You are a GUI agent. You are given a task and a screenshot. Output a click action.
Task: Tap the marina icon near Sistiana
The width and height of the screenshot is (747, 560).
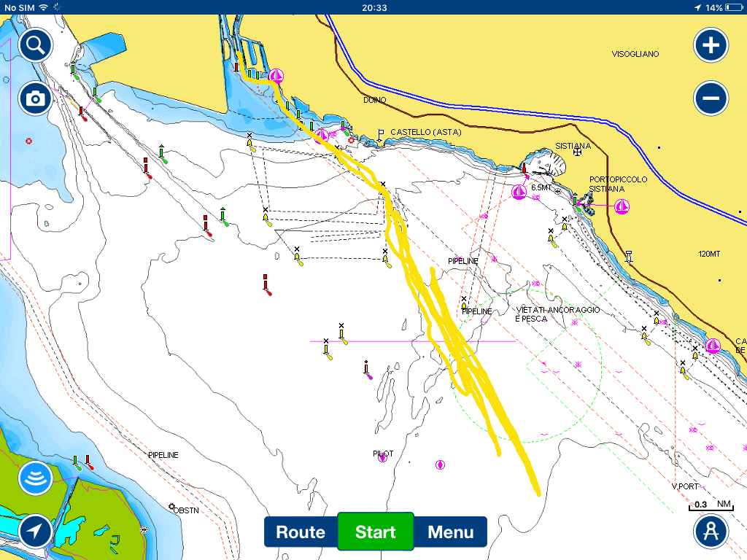click(519, 192)
